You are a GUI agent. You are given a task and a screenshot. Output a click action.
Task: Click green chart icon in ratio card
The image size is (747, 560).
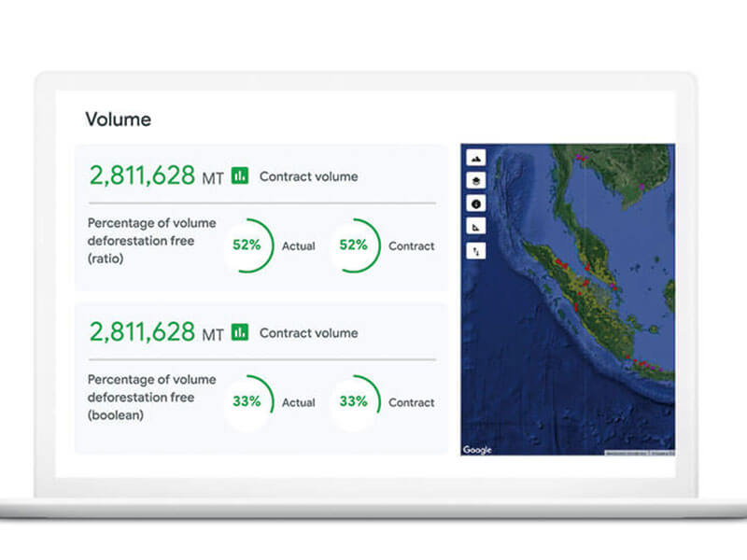(x=240, y=175)
